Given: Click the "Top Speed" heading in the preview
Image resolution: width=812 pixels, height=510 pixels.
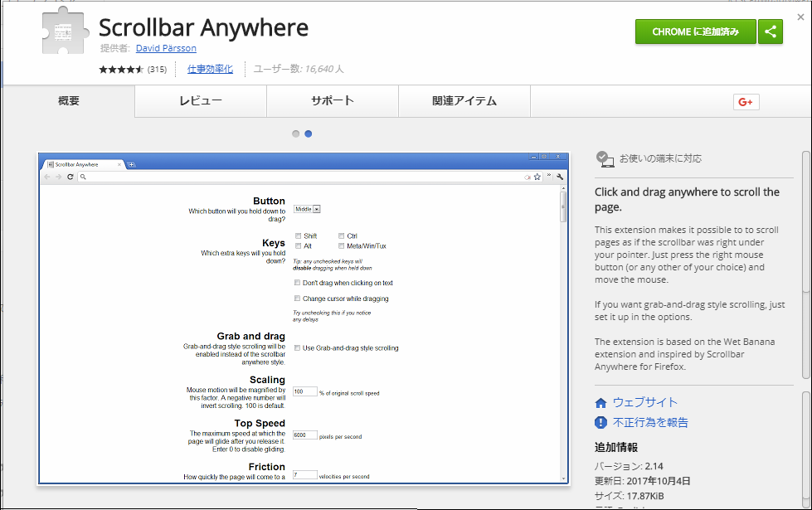Looking at the screenshot, I should click(x=260, y=423).
